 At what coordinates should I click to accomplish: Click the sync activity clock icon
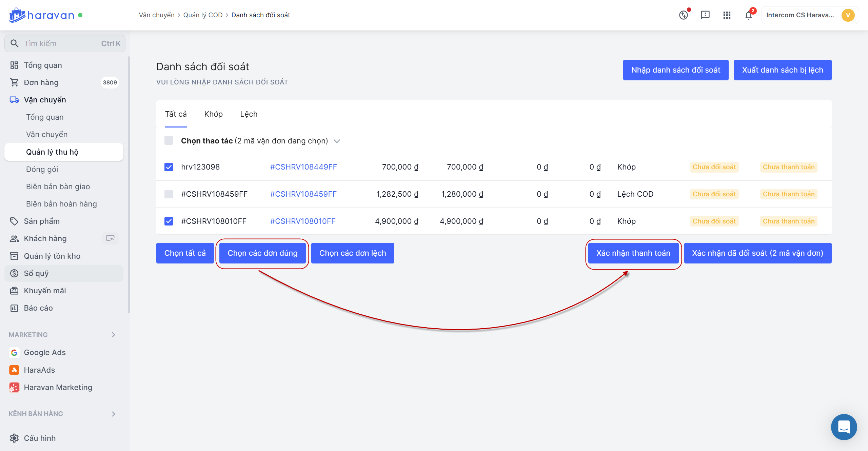[684, 15]
